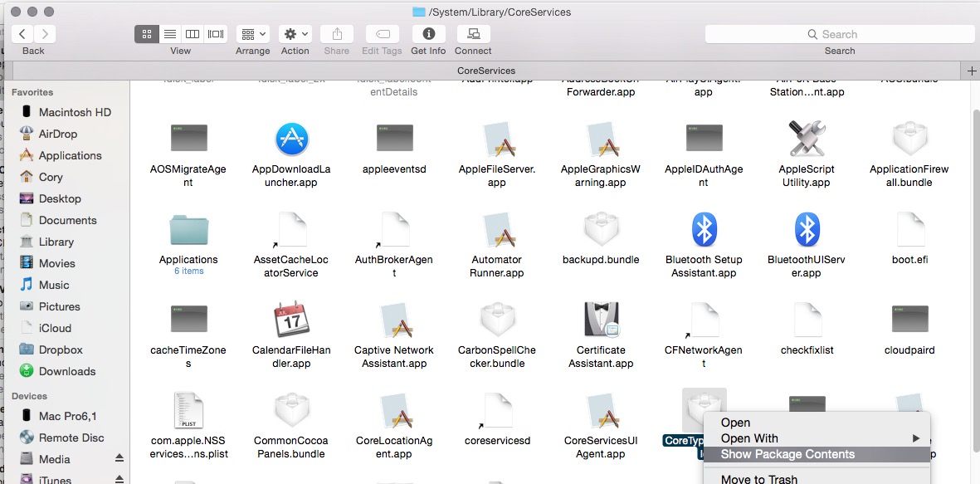The height and width of the screenshot is (484, 980).
Task: Select the AOSMigrateAgent icon
Action: coord(188,138)
